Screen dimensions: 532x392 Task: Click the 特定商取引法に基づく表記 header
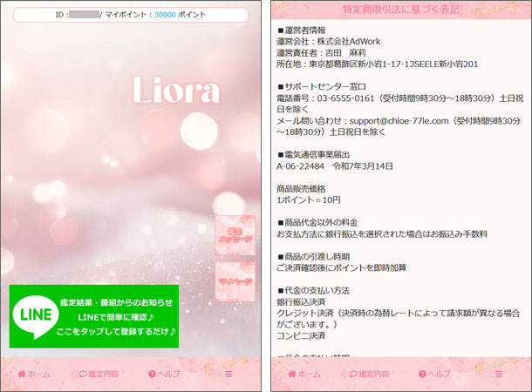[x=399, y=9]
